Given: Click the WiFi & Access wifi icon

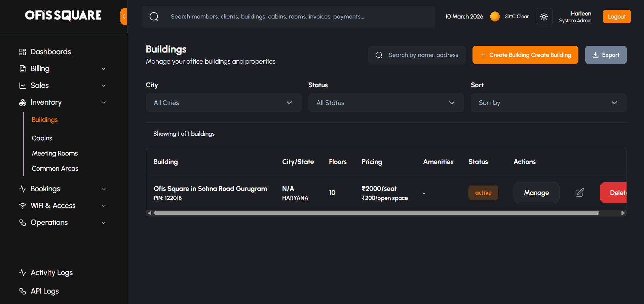Looking at the screenshot, I should [23, 206].
